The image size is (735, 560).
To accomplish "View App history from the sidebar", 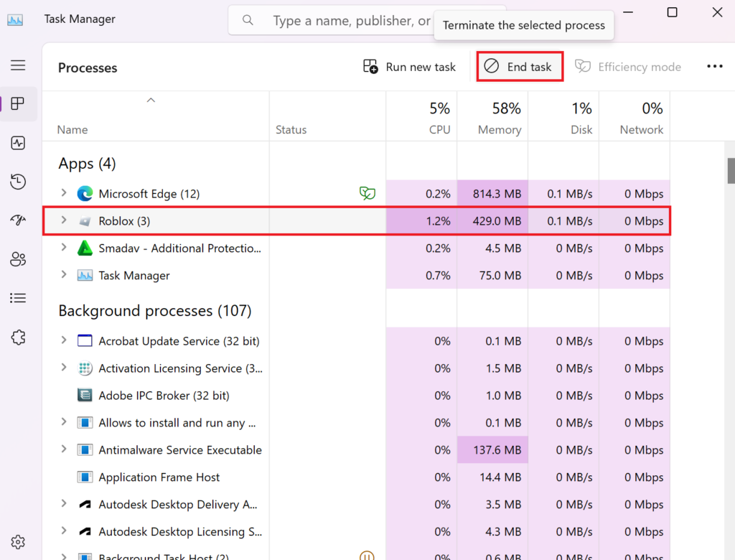I will pyautogui.click(x=18, y=182).
